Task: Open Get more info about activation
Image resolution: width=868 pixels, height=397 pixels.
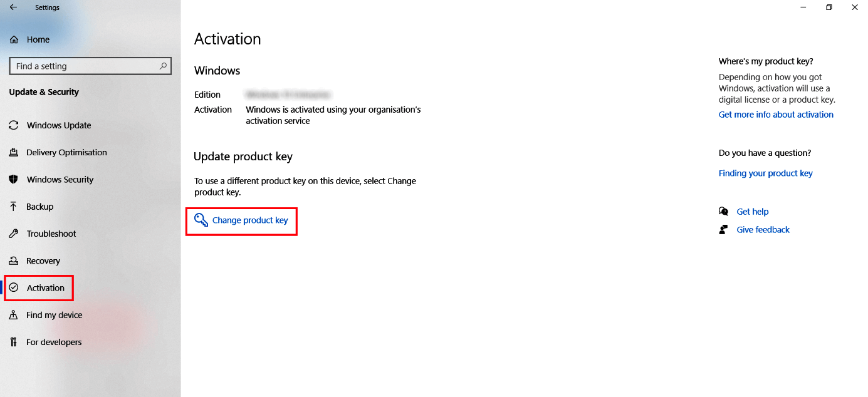Action: coord(776,114)
